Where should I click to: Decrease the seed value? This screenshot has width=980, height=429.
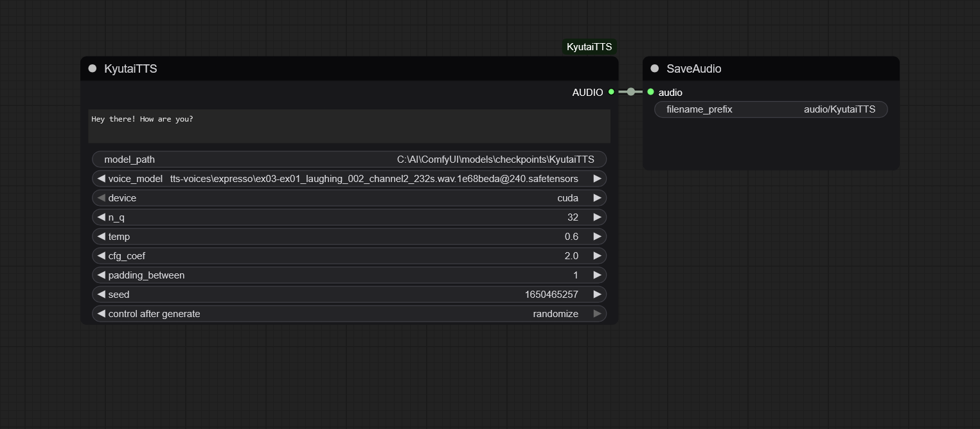click(101, 295)
